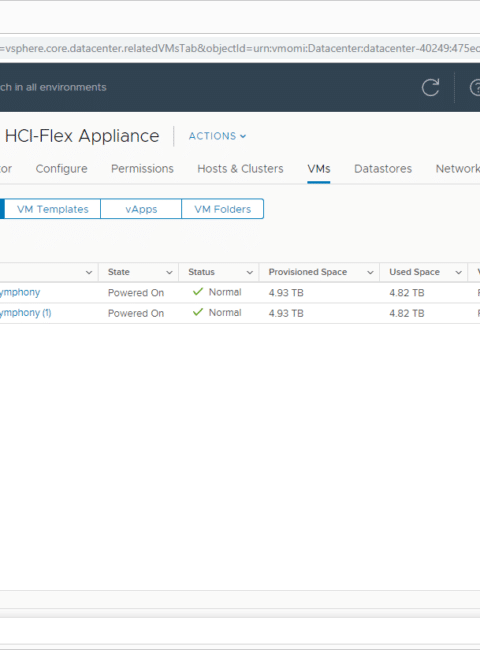The image size is (480, 650).
Task: Click Powered On in Symphony (1) row
Action: point(136,313)
